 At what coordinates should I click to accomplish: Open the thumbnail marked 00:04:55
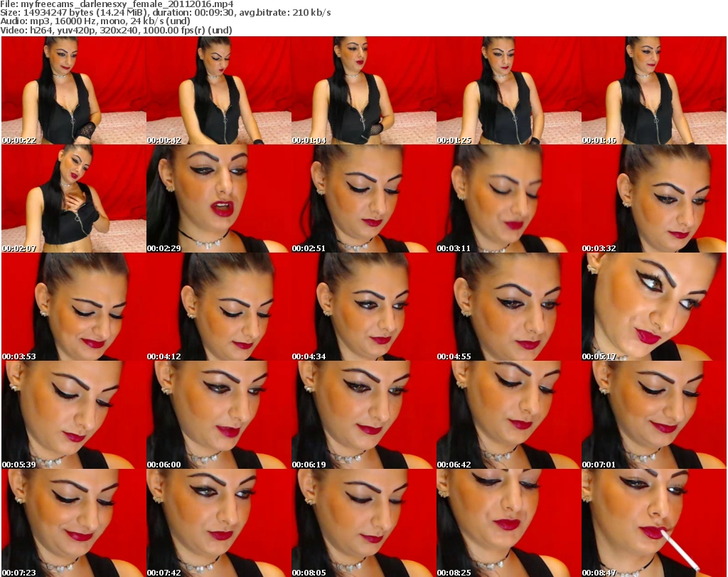[509, 307]
